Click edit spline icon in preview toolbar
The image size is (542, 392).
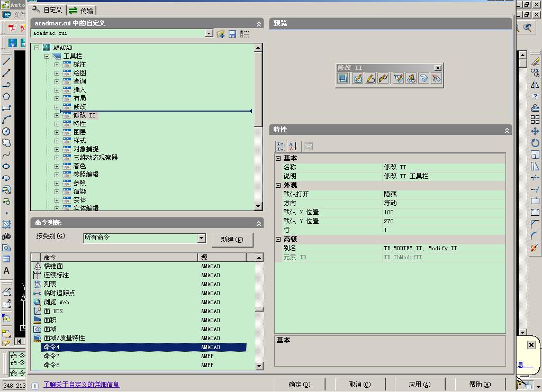(383, 78)
